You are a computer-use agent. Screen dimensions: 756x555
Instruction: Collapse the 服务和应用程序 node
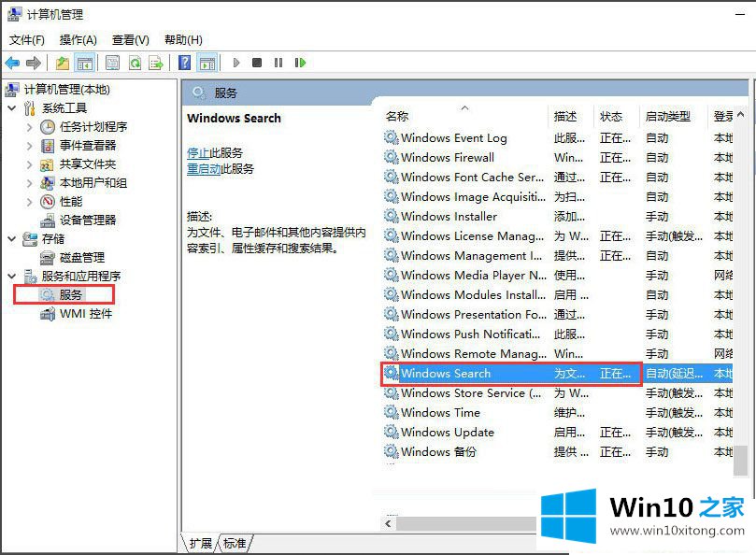pos(12,277)
